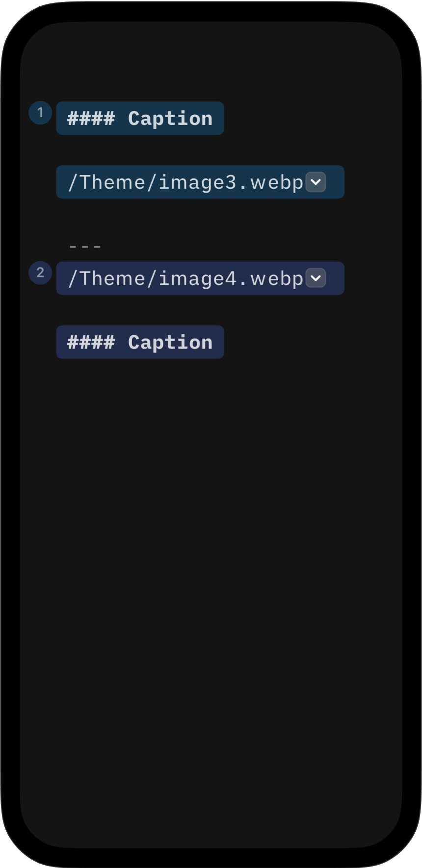The height and width of the screenshot is (868, 422).
Task: Click the slide number 1 badge
Action: point(40,113)
